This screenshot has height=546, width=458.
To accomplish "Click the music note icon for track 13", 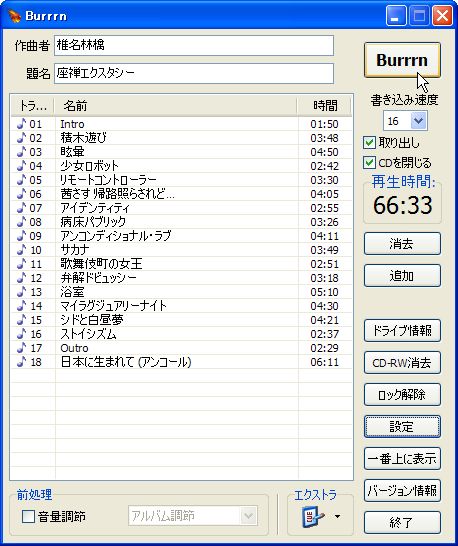I will pos(22,292).
